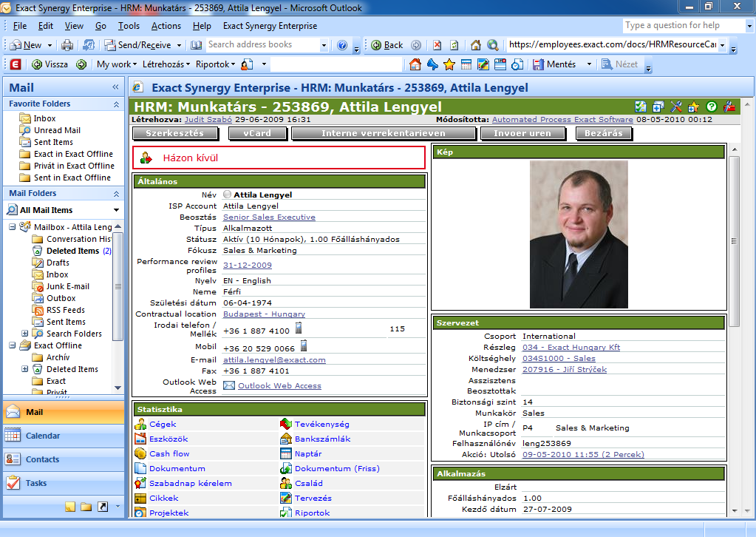Open the Unread Mail favorite folder

coord(57,130)
